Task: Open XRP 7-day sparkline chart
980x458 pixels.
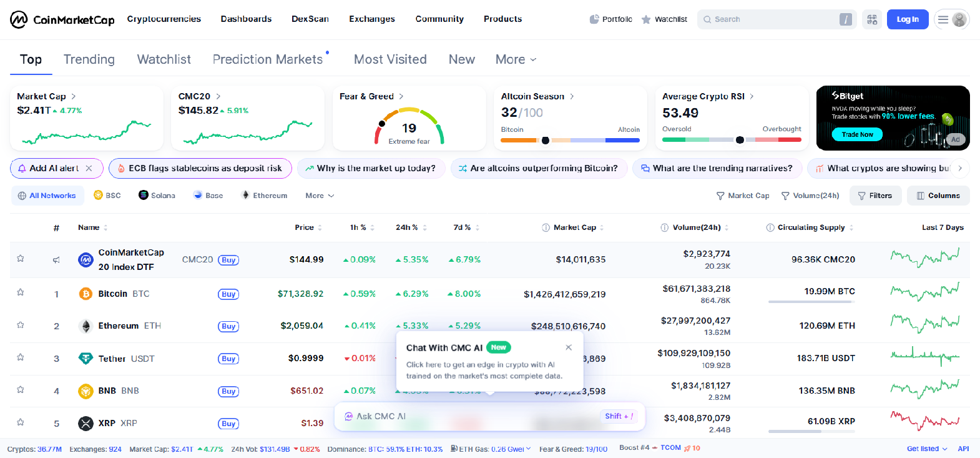Action: [925, 421]
